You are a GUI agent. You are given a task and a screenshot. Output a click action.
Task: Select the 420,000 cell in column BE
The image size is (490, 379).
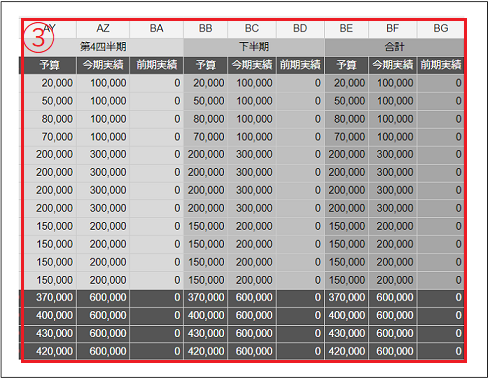point(346,351)
